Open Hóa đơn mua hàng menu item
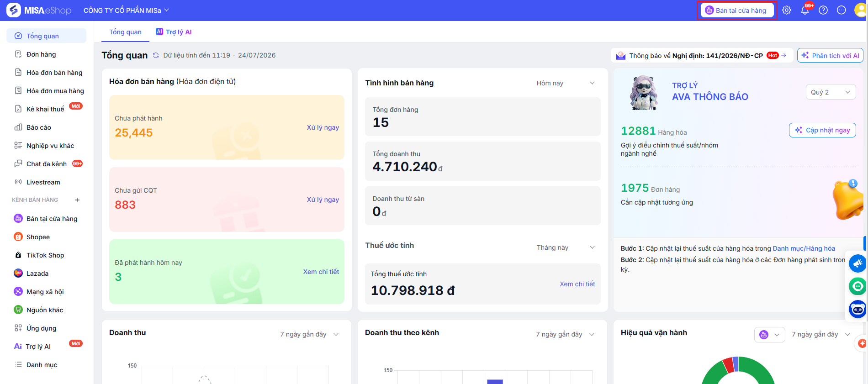868x384 pixels. [46, 91]
